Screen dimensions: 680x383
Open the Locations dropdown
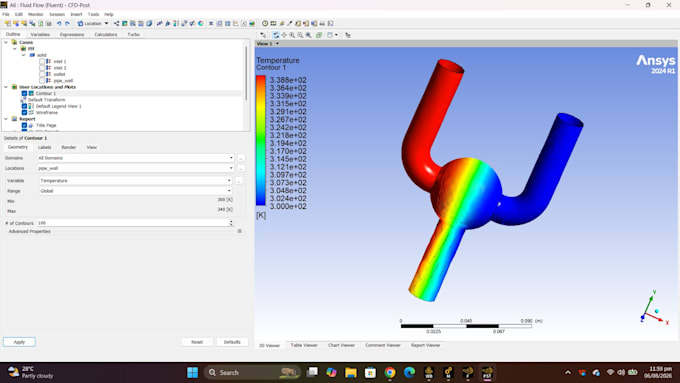[x=135, y=168]
